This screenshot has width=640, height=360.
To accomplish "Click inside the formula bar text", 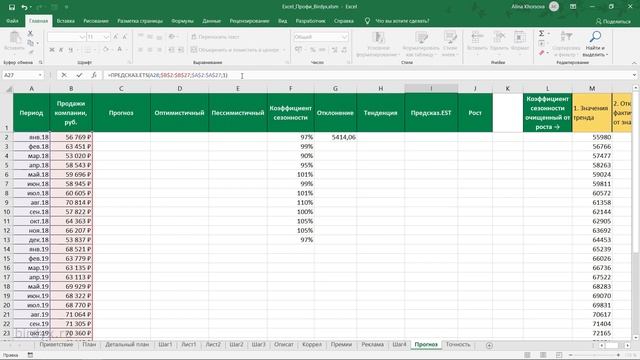I will click(x=168, y=75).
